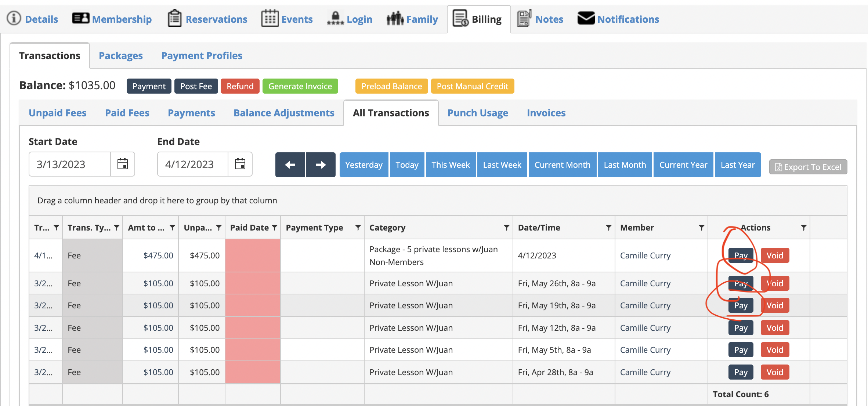Click the Reservations clipboard icon
The height and width of the screenshot is (406, 868).
click(x=174, y=18)
